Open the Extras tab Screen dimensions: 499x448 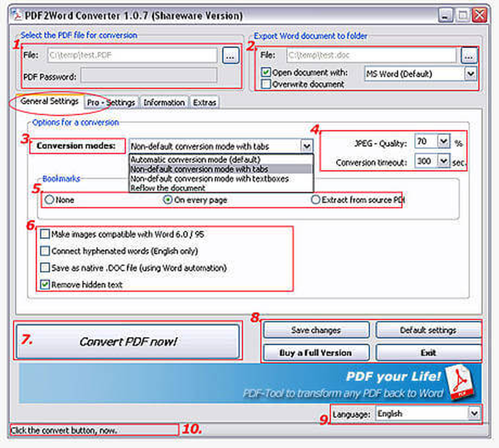[205, 103]
